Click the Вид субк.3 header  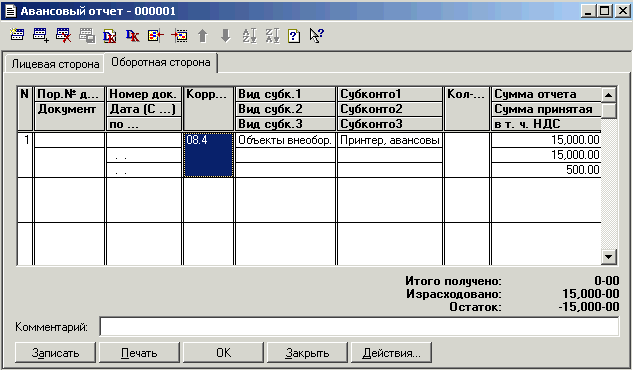point(285,124)
